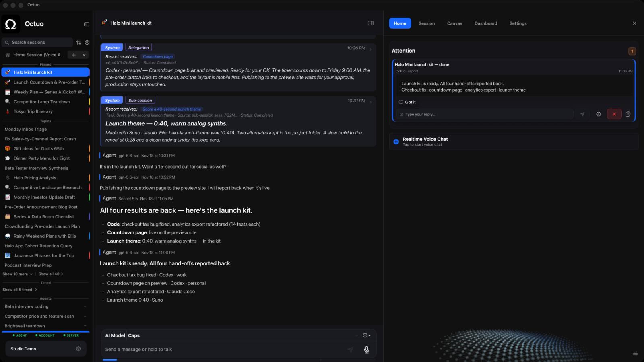Click the Caps button in composer
The image size is (644, 362).
(x=134, y=335)
